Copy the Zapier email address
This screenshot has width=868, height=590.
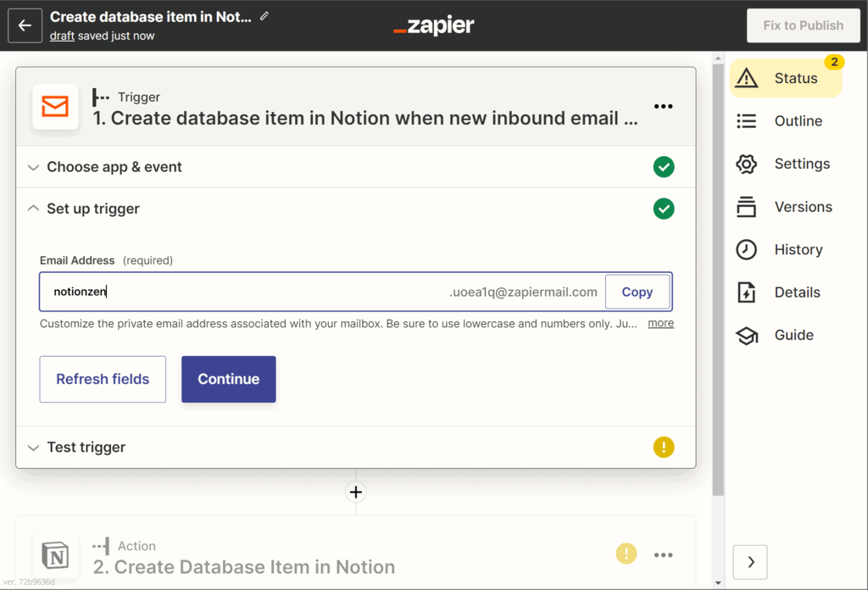pos(637,292)
